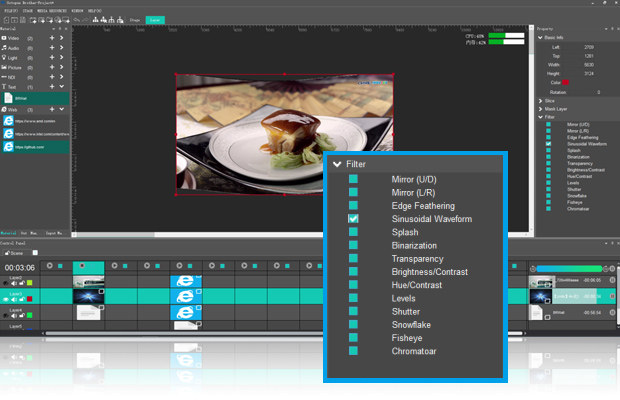
Task: Open the red Color swatch in Basic Info
Action: 565,83
